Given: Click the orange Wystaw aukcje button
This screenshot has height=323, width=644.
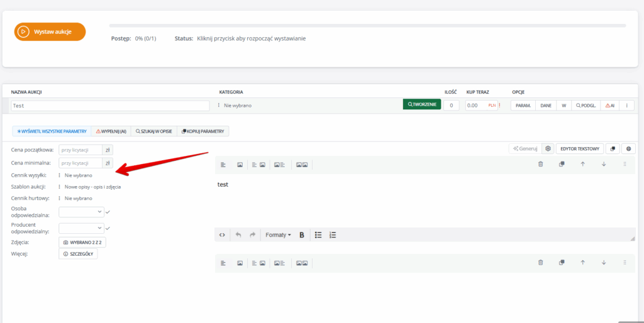Looking at the screenshot, I should [50, 31].
